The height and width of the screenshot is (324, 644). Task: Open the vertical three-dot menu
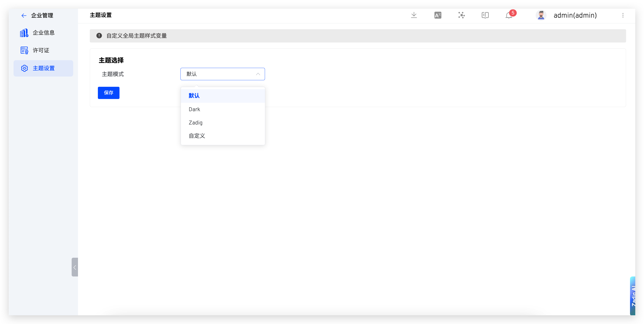[623, 15]
